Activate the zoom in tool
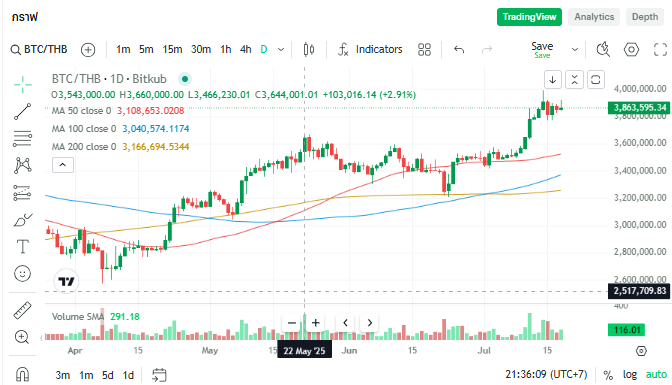672x385 pixels. [x=22, y=337]
